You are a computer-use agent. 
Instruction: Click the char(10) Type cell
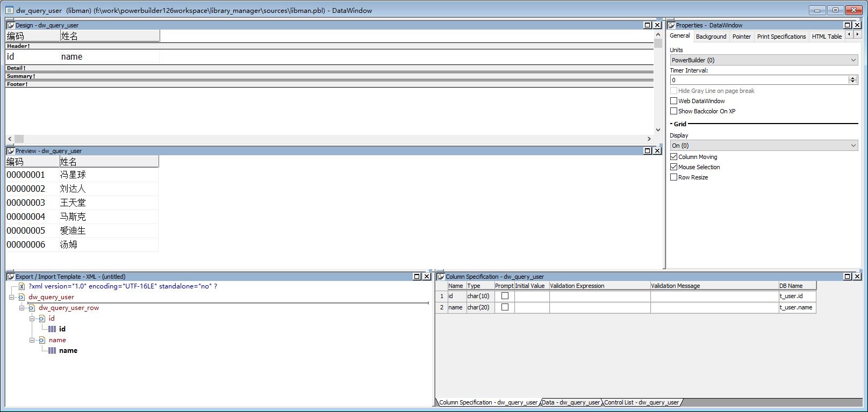click(x=480, y=296)
